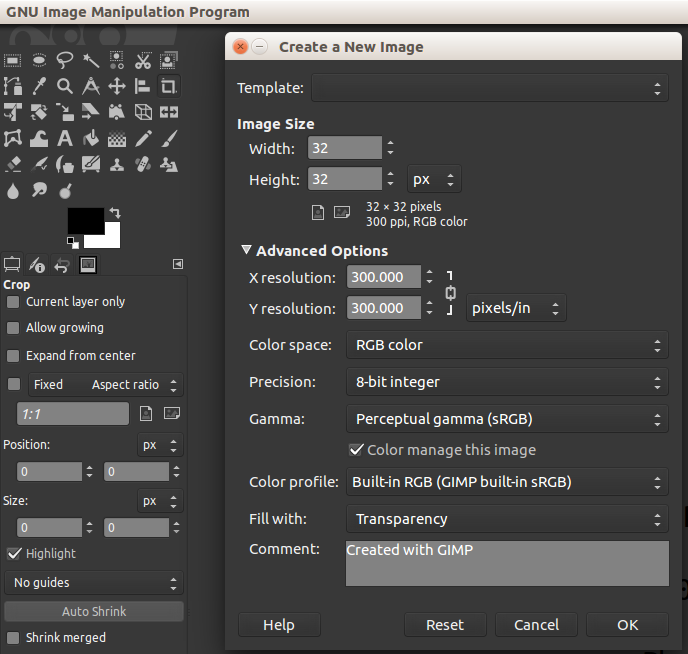Choose the Move tool icon
Screen dimensions: 688x654
[117, 86]
